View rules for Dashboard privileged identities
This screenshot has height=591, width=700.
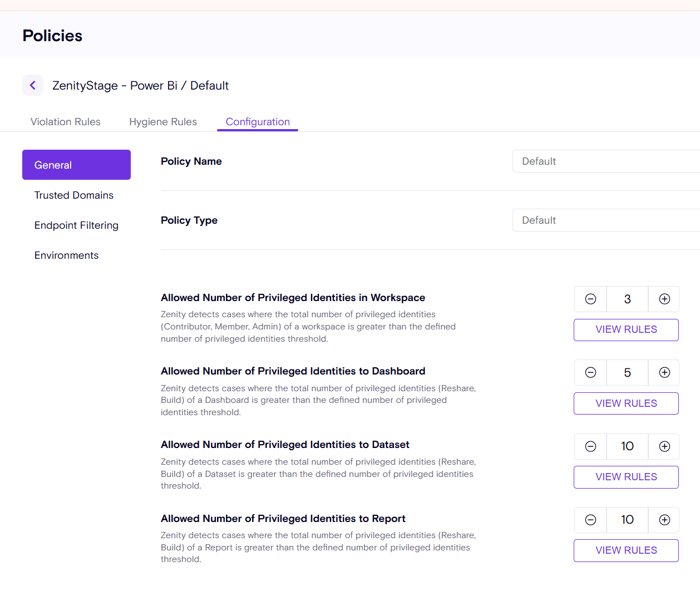point(626,403)
